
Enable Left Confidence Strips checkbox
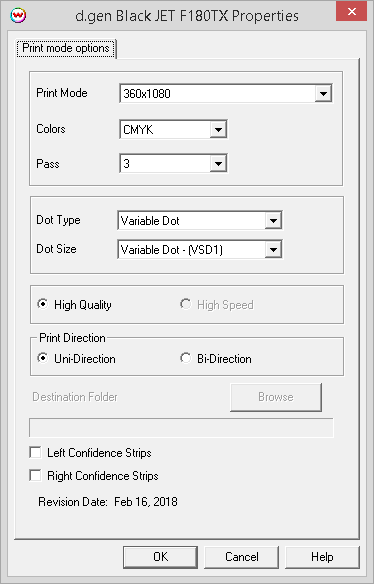click(x=35, y=453)
